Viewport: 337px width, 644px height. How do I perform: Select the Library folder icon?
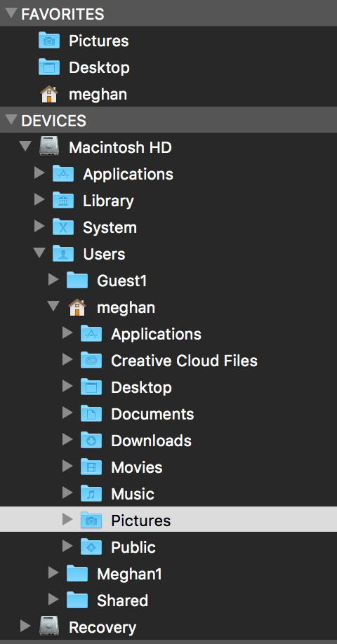pos(63,201)
